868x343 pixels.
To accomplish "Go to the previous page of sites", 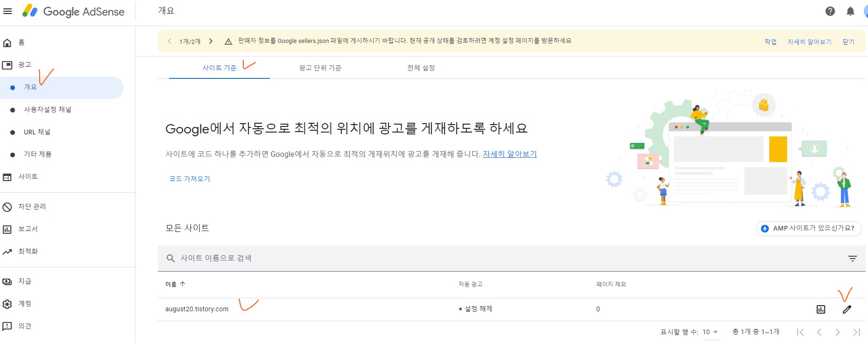I will (819, 332).
